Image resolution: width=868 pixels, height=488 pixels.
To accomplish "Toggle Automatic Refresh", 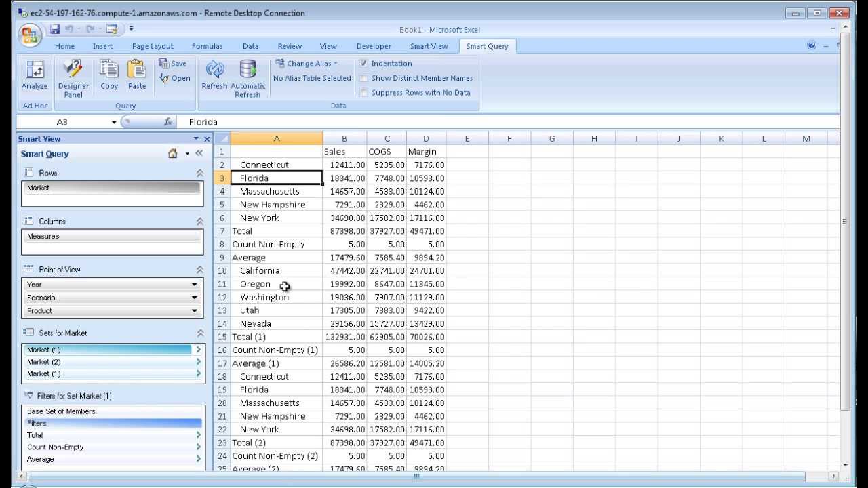I will pyautogui.click(x=248, y=79).
